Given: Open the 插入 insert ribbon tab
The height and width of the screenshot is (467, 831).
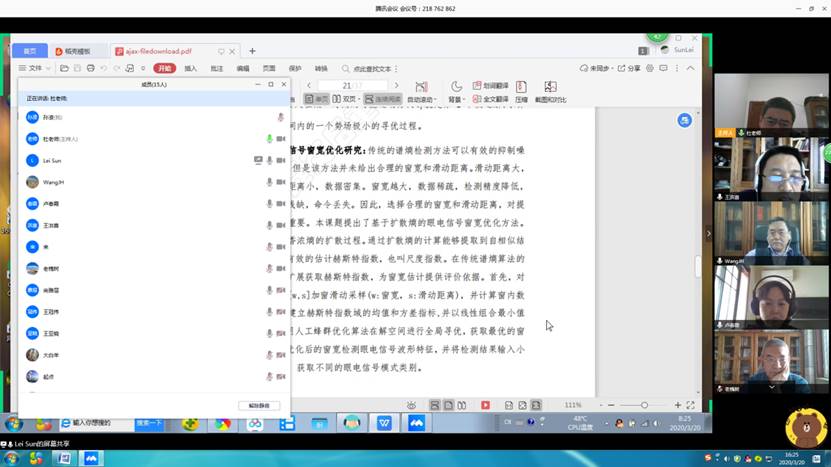Looking at the screenshot, I should click(x=191, y=68).
